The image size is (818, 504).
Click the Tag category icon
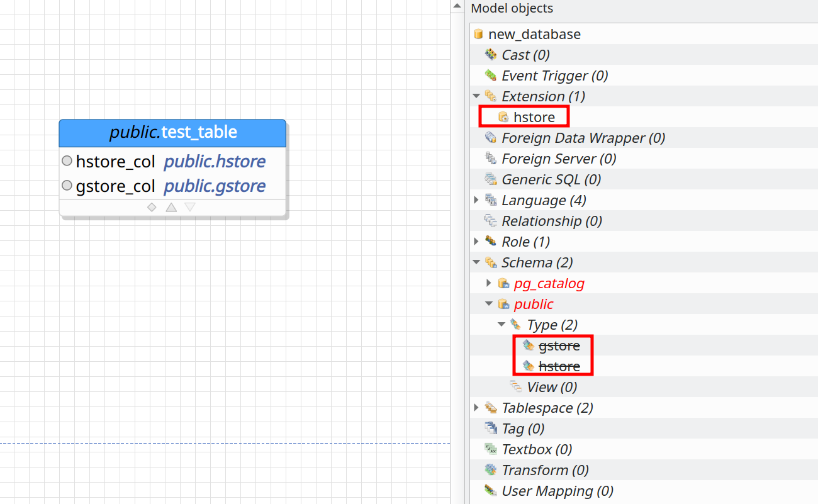tap(490, 428)
